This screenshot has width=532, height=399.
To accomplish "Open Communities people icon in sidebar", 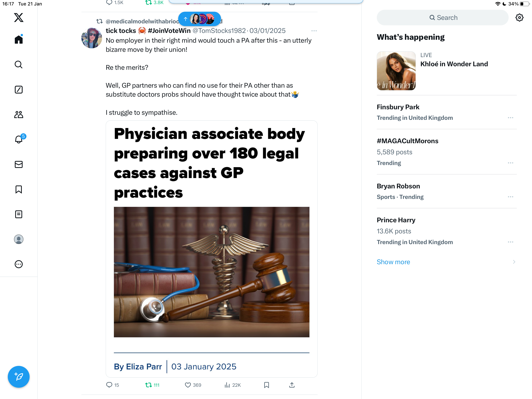I will coord(18,115).
